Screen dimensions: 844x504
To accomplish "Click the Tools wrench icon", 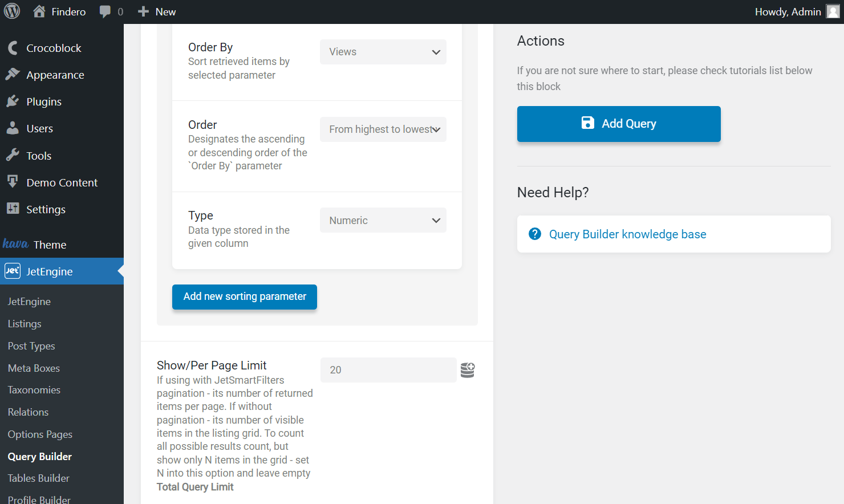I will click(x=13, y=155).
